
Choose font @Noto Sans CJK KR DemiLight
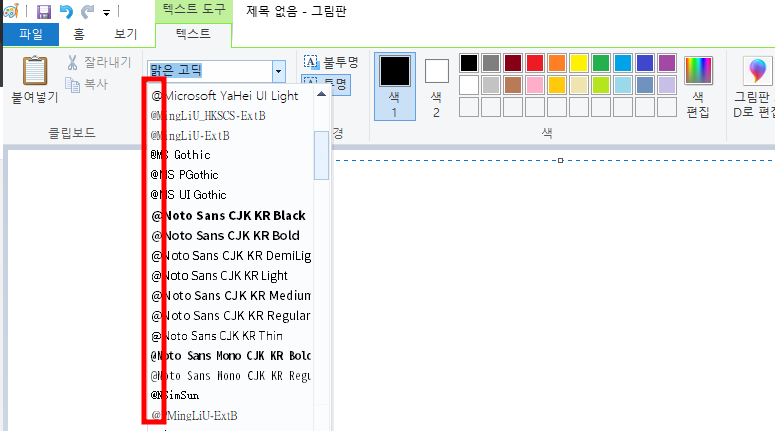(230, 256)
